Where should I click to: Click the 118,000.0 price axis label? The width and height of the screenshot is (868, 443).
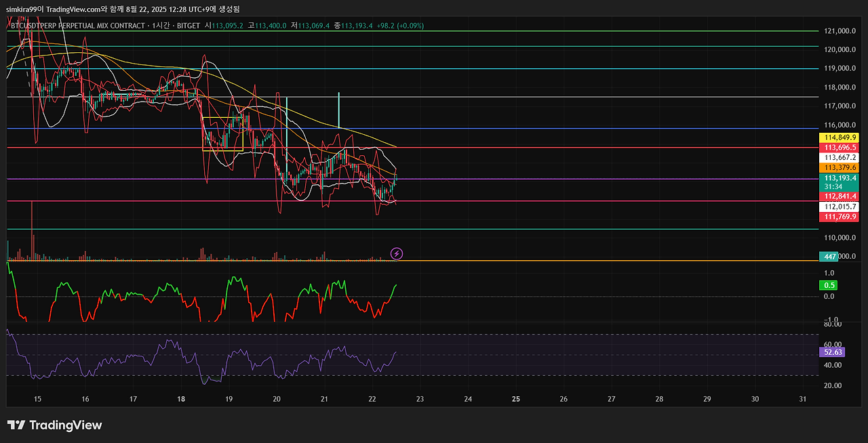[x=841, y=87]
